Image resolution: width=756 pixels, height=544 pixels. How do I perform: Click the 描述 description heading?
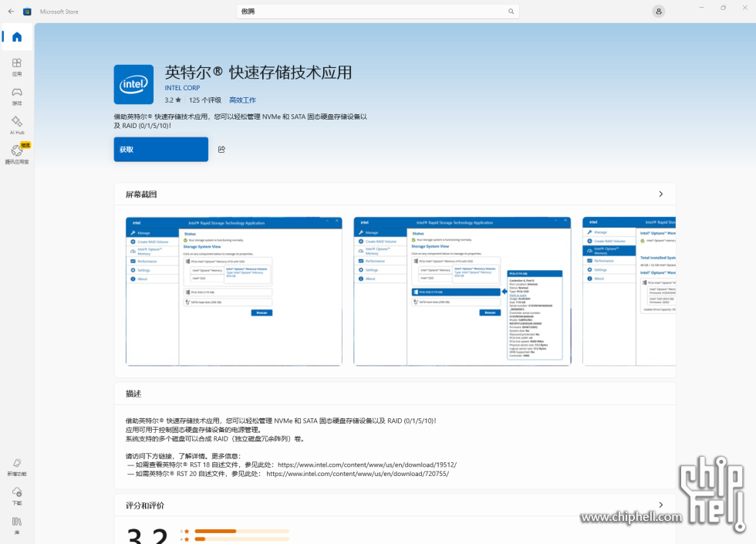133,394
